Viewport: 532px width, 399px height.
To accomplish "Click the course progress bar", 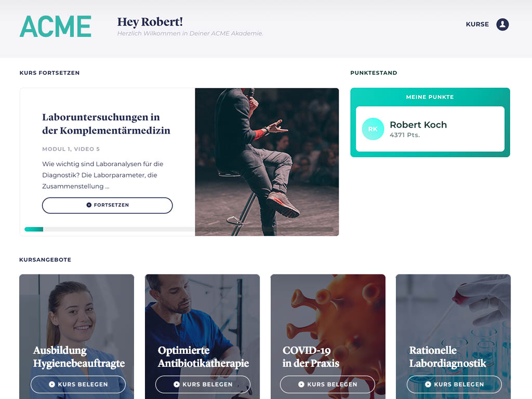I will (x=109, y=229).
